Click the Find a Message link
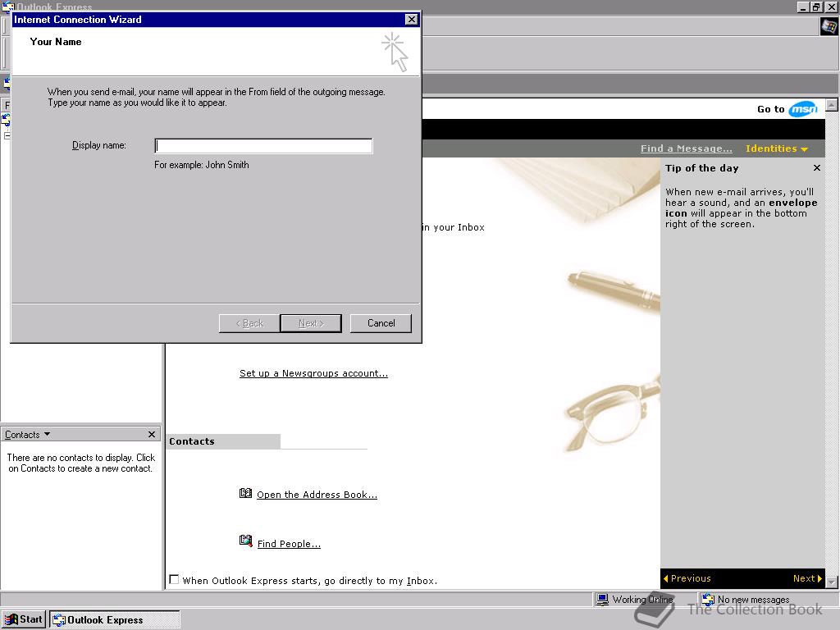 pyautogui.click(x=687, y=148)
